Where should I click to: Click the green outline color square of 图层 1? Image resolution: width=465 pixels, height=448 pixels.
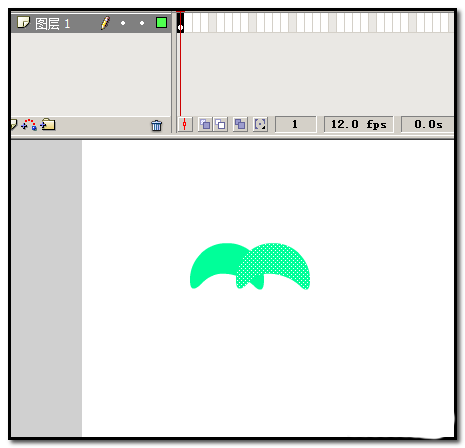click(x=161, y=23)
